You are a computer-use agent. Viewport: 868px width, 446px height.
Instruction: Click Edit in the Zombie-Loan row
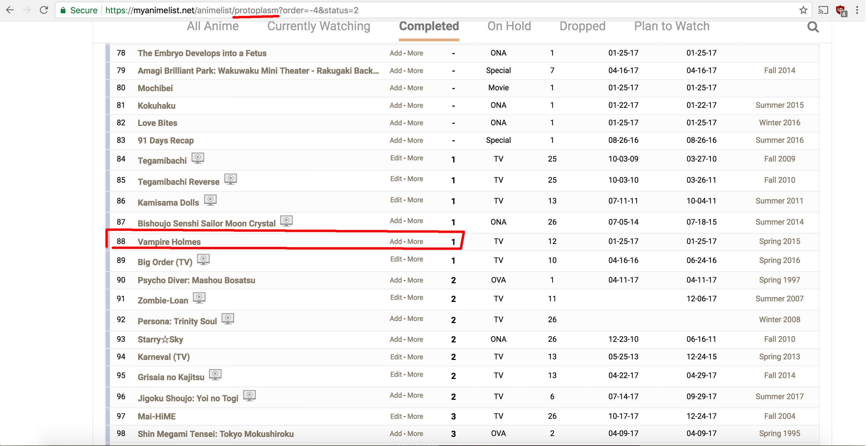tap(396, 297)
